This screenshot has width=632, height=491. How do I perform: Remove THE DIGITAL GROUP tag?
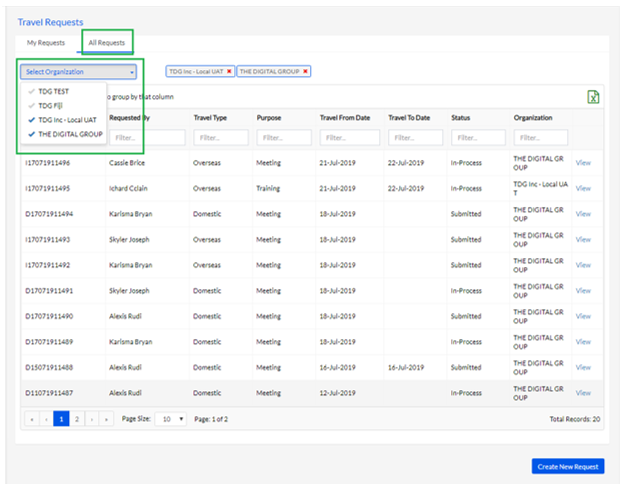coord(305,71)
